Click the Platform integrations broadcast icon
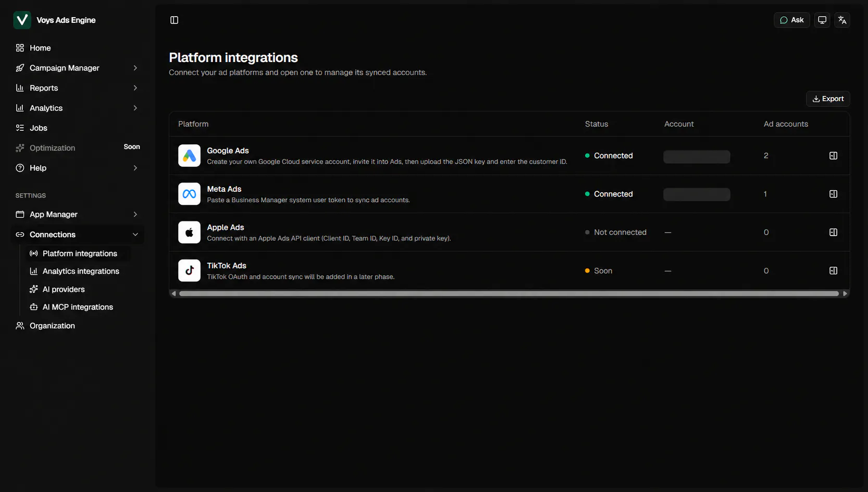The height and width of the screenshot is (492, 868). tap(34, 254)
